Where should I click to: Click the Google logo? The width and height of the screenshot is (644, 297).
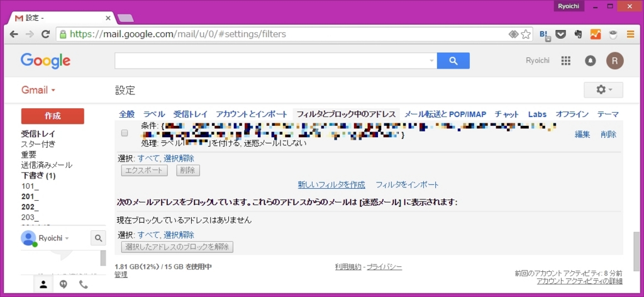[x=45, y=61]
